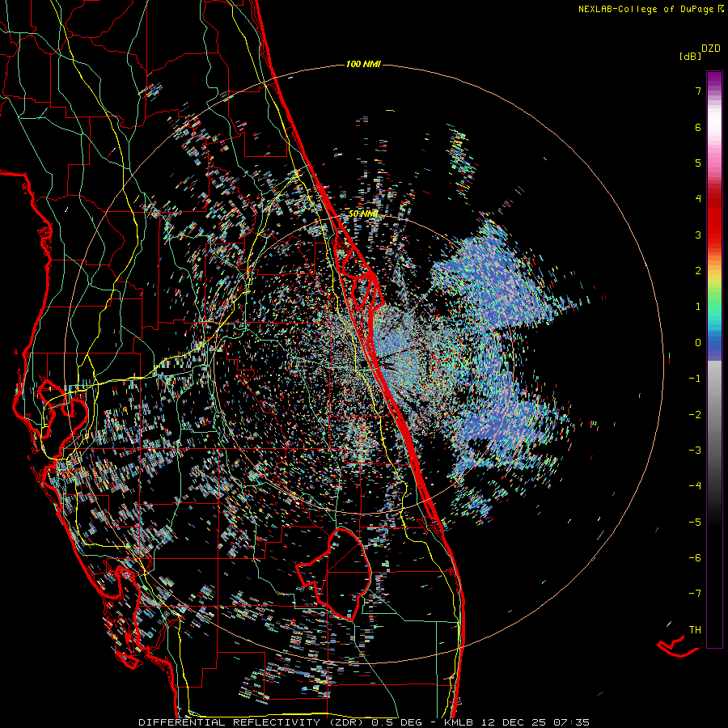
Task: Click the "50 NMI" range ring label
Action: point(363,214)
